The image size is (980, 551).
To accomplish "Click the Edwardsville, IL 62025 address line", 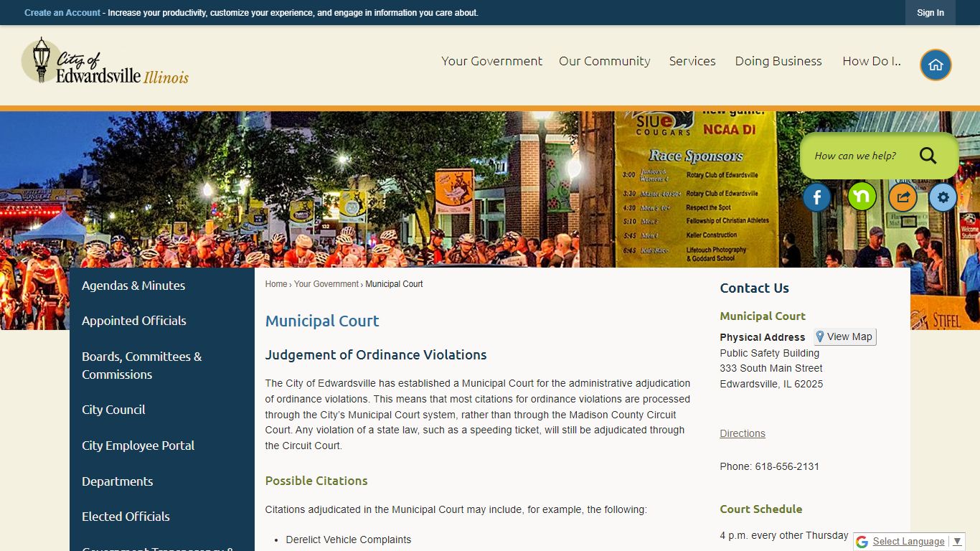I will pyautogui.click(x=772, y=384).
